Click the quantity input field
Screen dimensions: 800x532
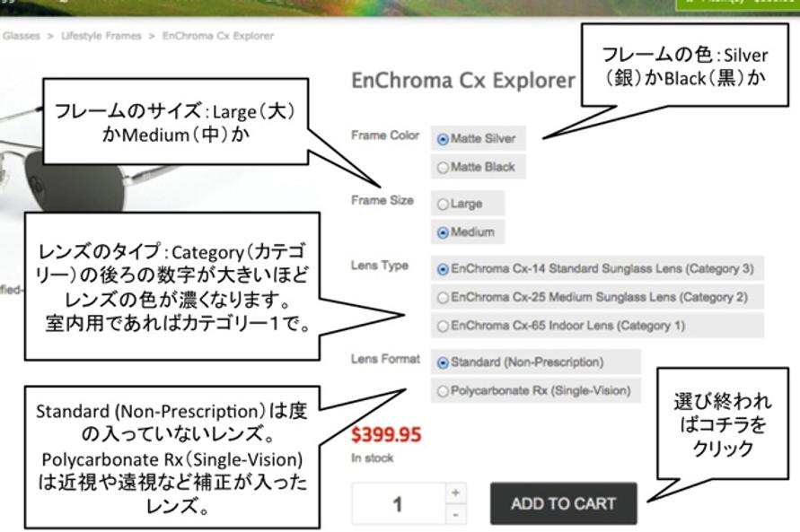point(399,503)
